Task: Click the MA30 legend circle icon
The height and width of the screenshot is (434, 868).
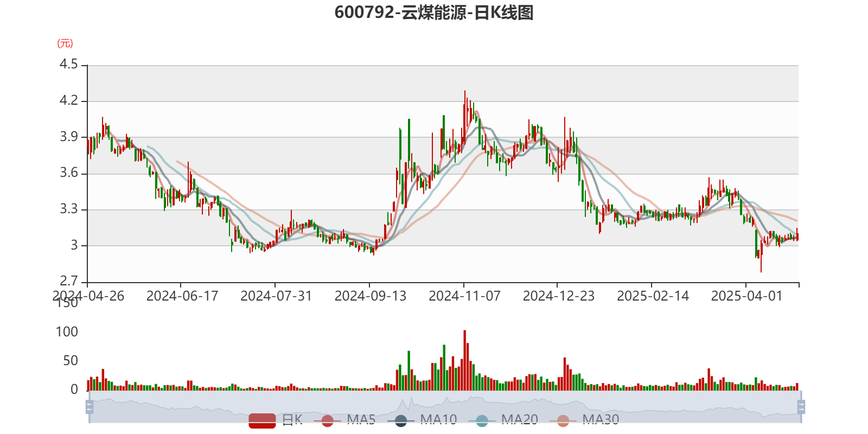Action: click(563, 420)
